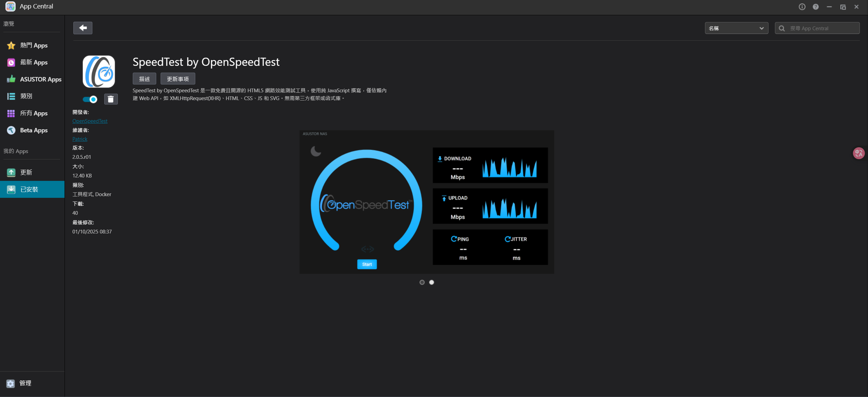Open the OpenSpeedTest developer link
This screenshot has height=397, width=868.
coord(90,121)
